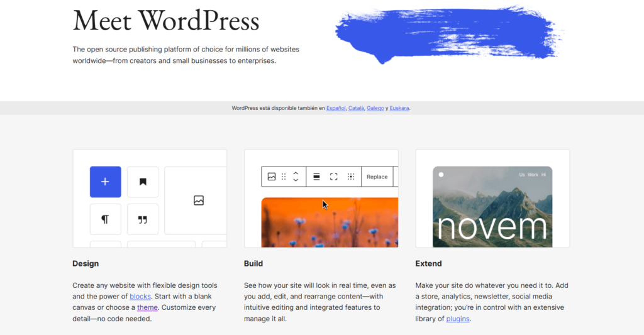The height and width of the screenshot is (335, 644).
Task: Click the white dot logo on novem preview
Action: pos(441,175)
